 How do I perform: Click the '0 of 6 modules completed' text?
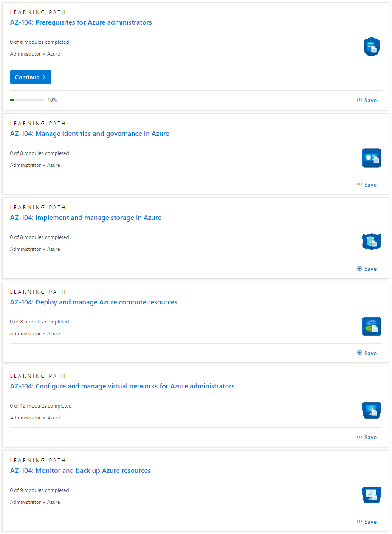click(39, 42)
